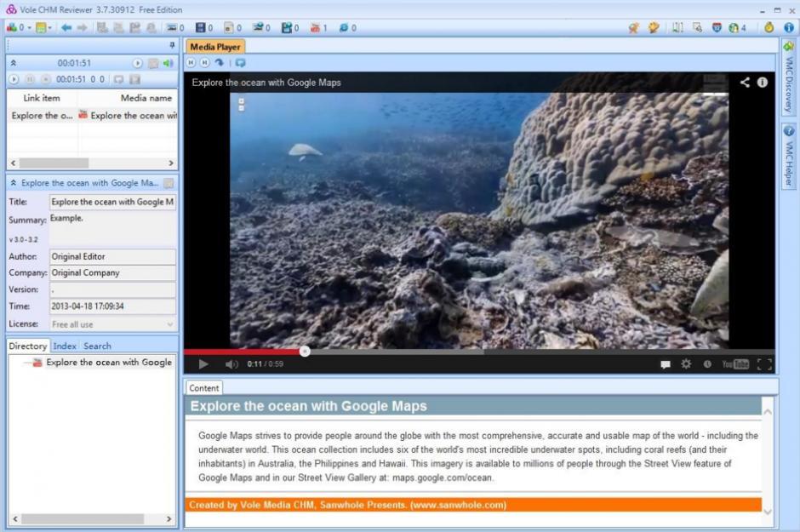
Task: Click the directory scrollbar left arrow
Action: pos(15,518)
